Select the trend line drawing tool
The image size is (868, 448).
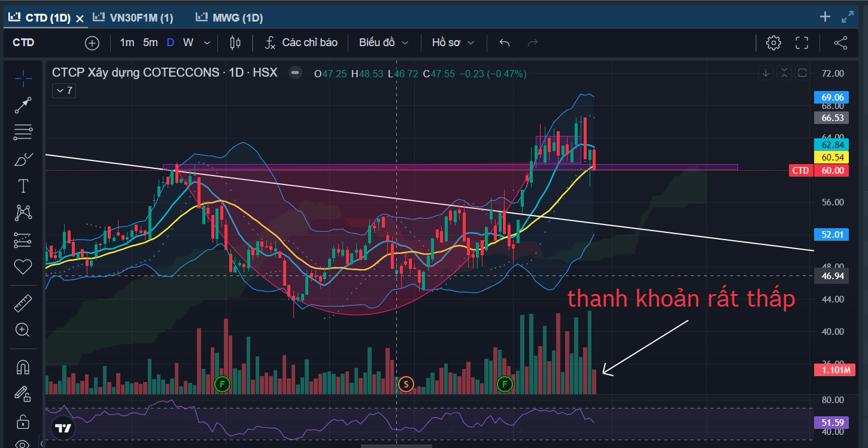point(23,105)
